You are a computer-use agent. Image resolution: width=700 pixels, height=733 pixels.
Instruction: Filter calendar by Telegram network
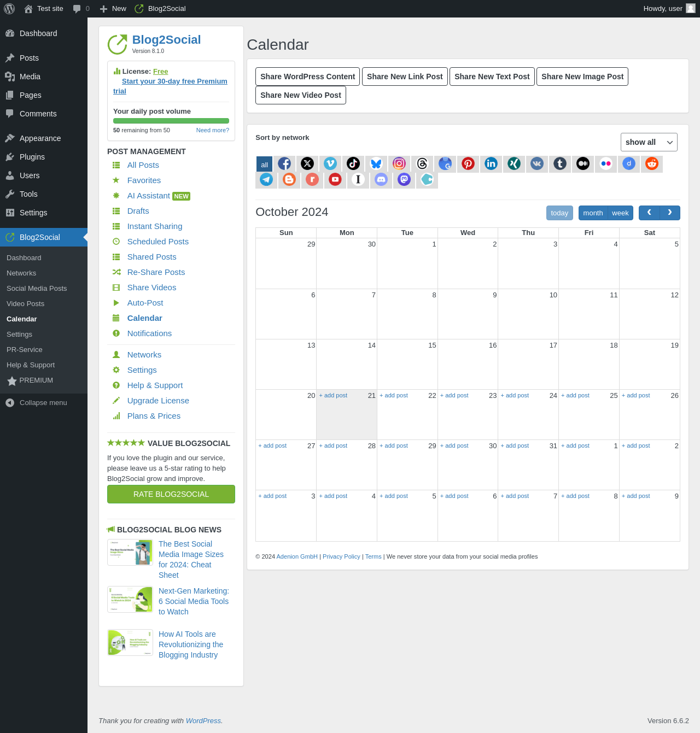click(x=266, y=179)
